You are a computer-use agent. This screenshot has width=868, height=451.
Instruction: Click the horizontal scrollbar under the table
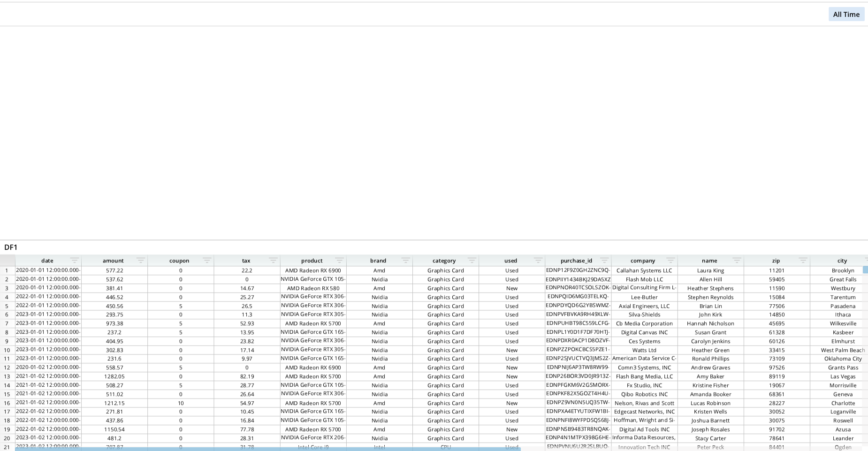268,449
